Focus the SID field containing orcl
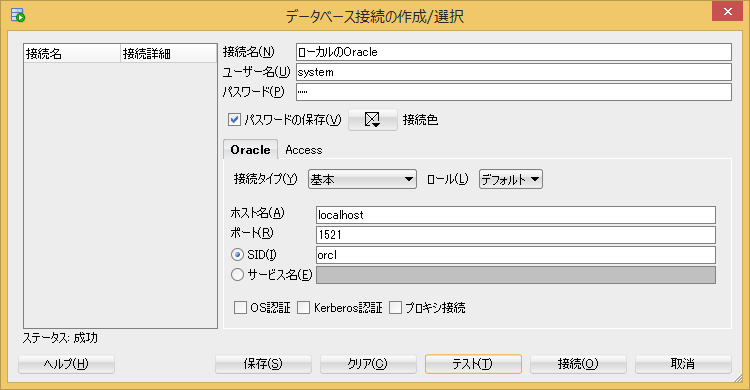 click(x=516, y=255)
